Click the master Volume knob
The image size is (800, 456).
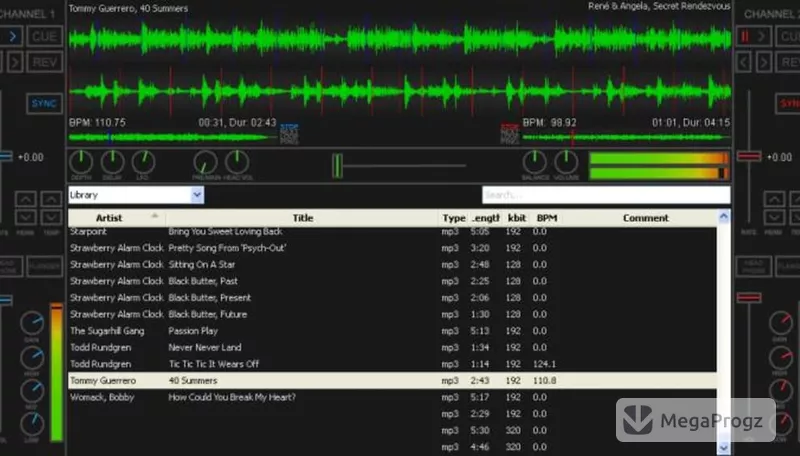566,162
